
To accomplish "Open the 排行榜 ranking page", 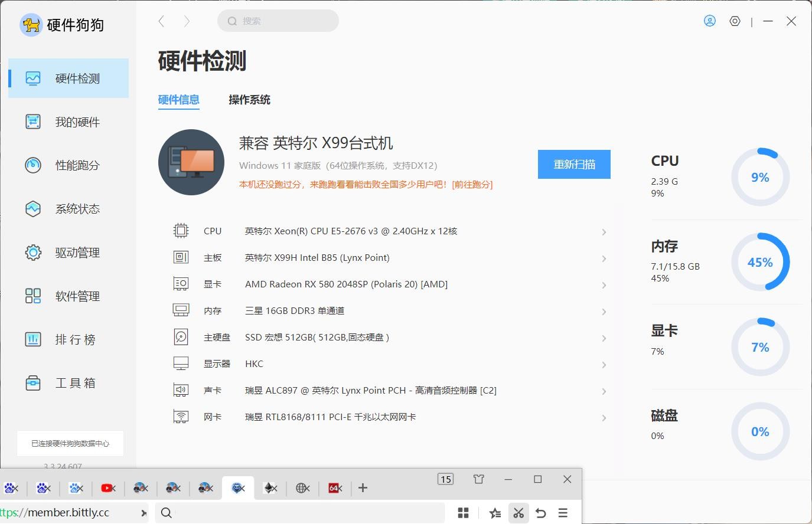I will pyautogui.click(x=75, y=340).
